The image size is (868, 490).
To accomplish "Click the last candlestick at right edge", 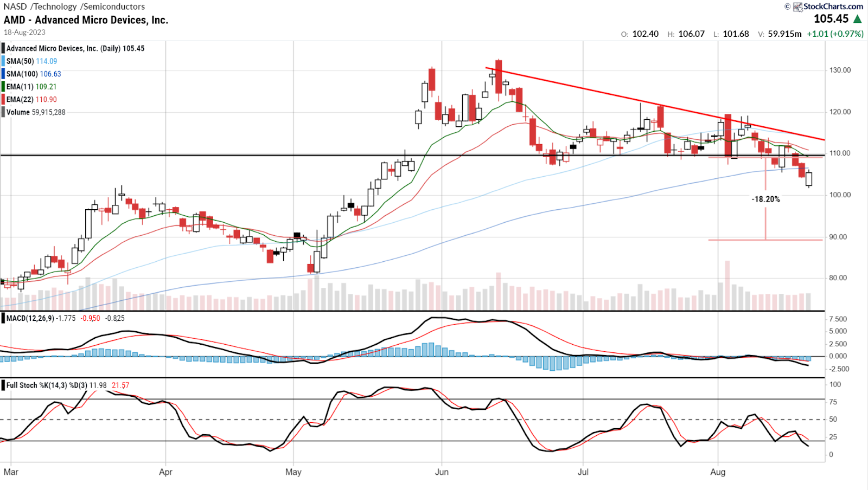I will [809, 179].
